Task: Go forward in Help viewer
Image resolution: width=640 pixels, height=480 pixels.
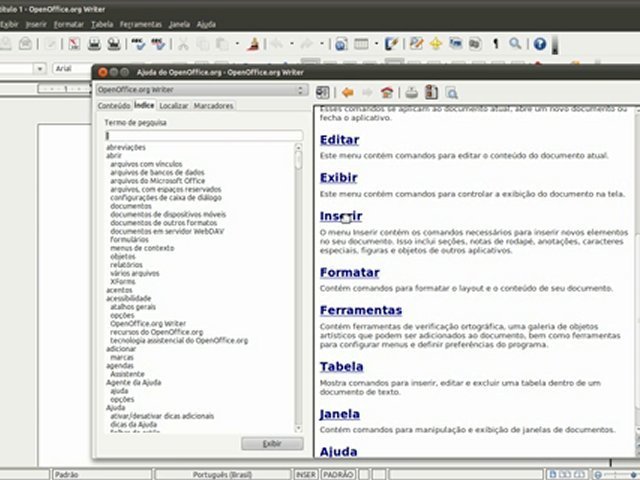Action: point(367,93)
